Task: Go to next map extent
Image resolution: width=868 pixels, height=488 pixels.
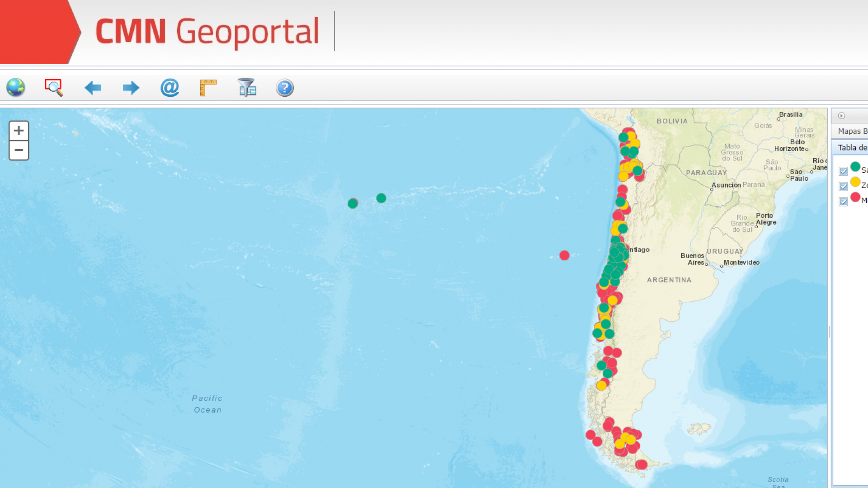Action: pos(130,87)
